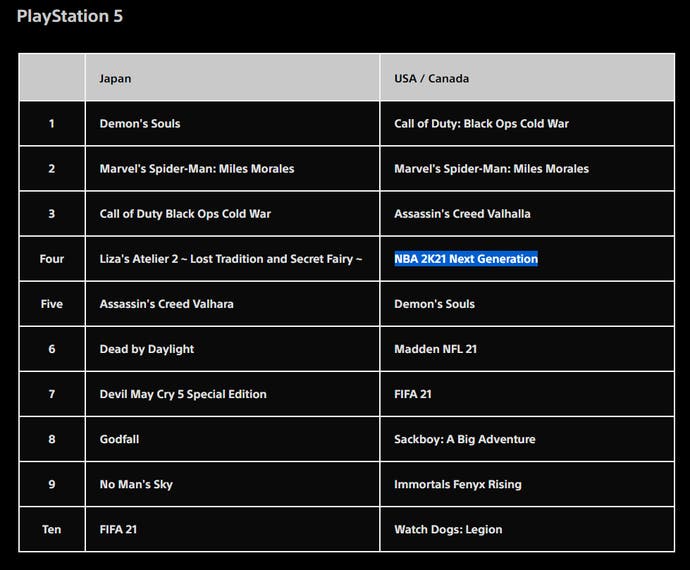Select Immortals Fenyx Rising cell
Screen dimensions: 690x570
tap(527, 485)
